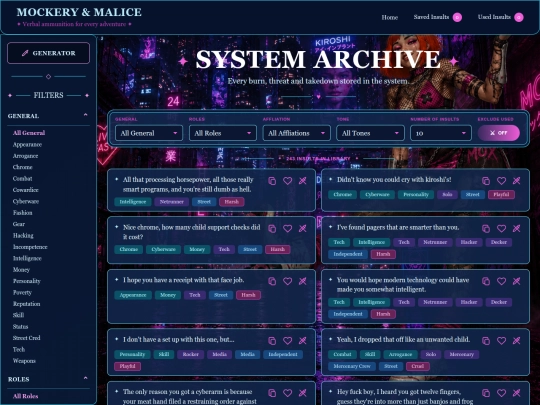Click Netrunner tag on 'processing horsepower' card

[x=172, y=202]
